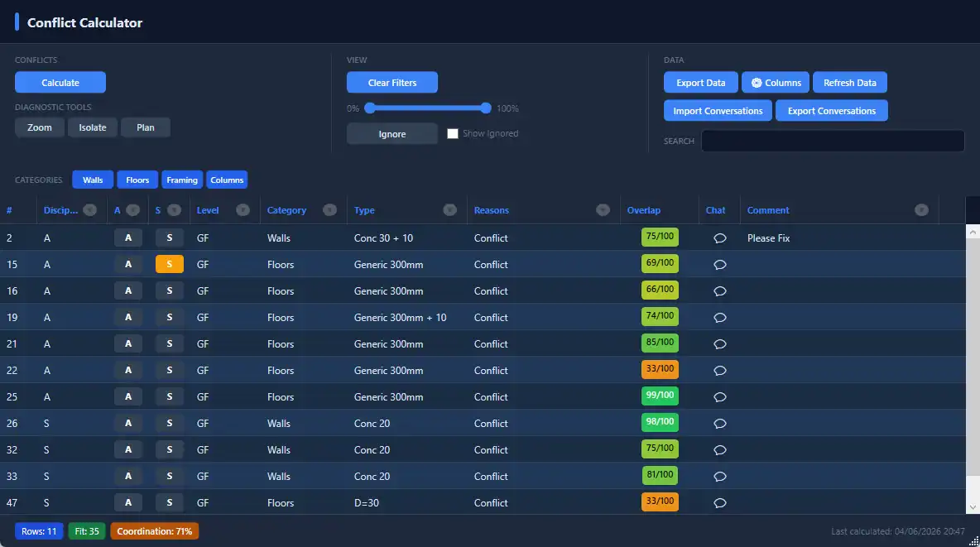Image resolution: width=980 pixels, height=547 pixels.
Task: Toggle the orange S button in row 15
Action: pos(170,265)
